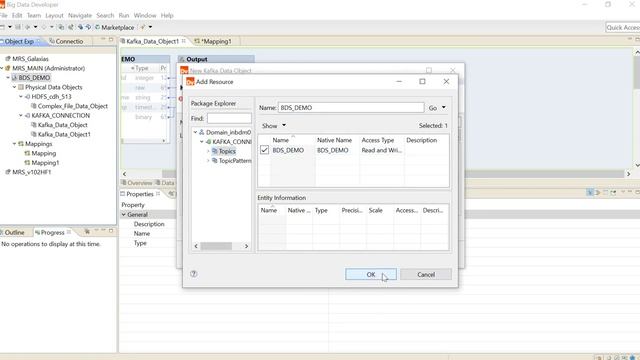Sort resources by Access Type column
Viewport: 640px width, 360px height.
[378, 140]
